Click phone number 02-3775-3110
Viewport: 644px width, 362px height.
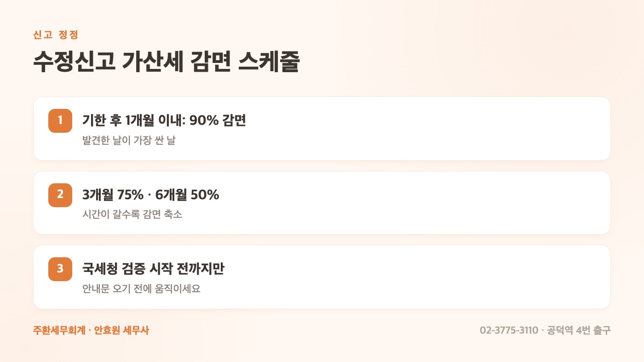click(x=509, y=330)
